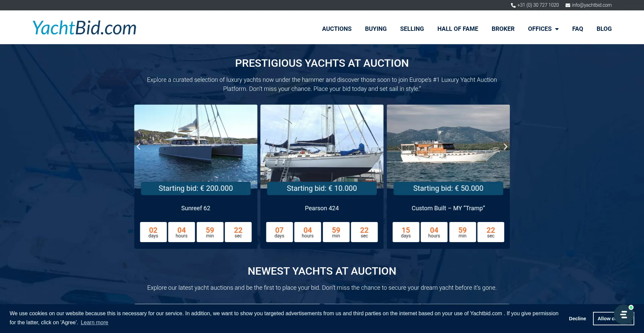This screenshot has width=644, height=333.
Task: Open the Blog page
Action: click(x=604, y=29)
